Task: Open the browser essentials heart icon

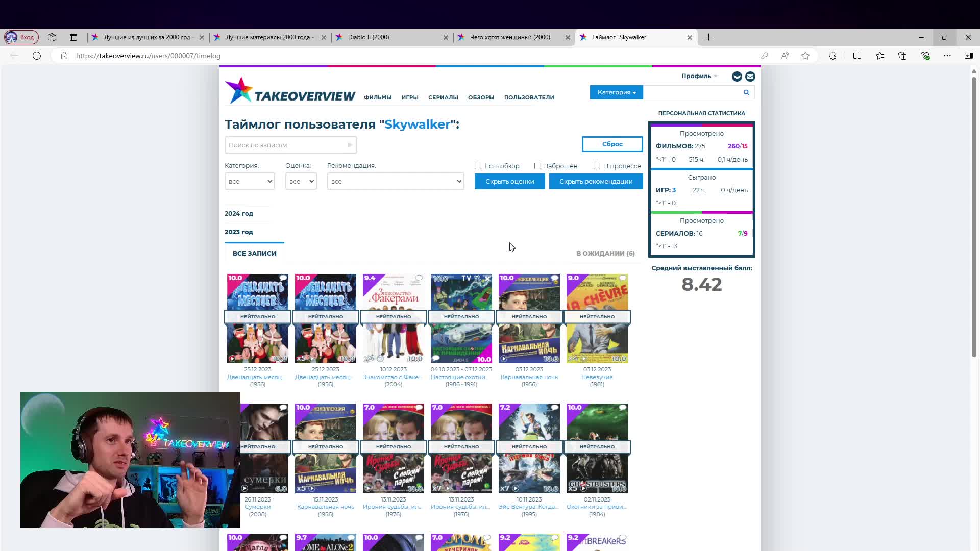Action: [925, 56]
